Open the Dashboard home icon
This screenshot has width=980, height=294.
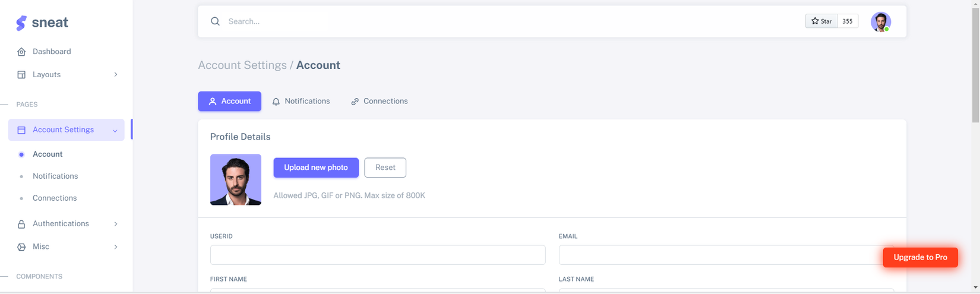[x=21, y=52]
